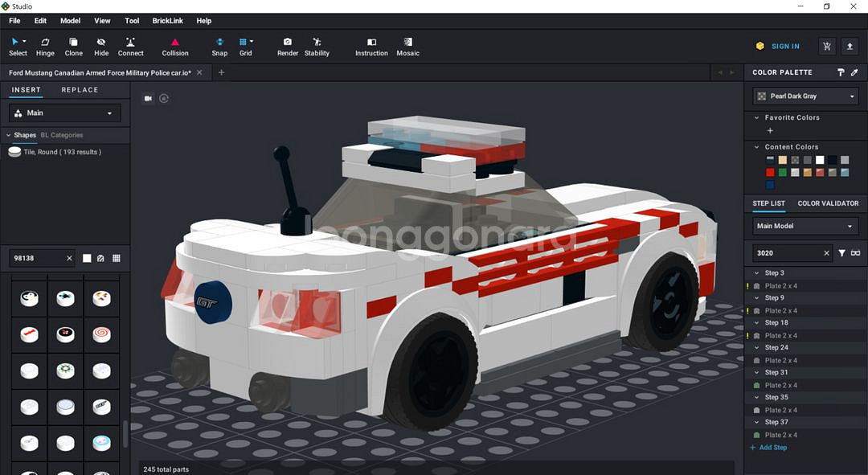
Task: Toggle Snap mode
Action: pyautogui.click(x=219, y=47)
